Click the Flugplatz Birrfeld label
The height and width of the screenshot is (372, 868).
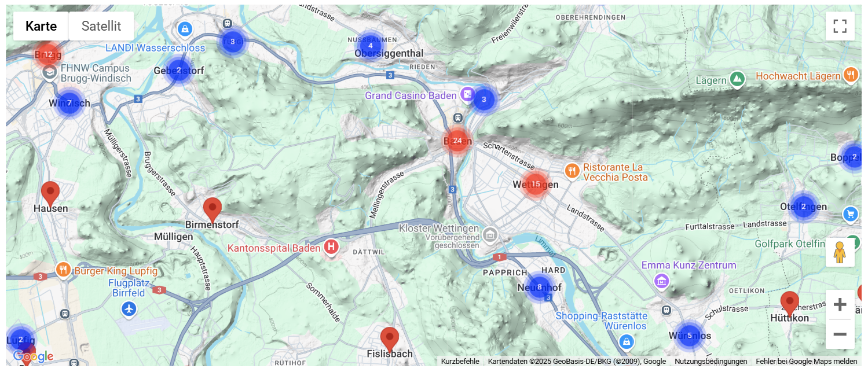point(129,288)
